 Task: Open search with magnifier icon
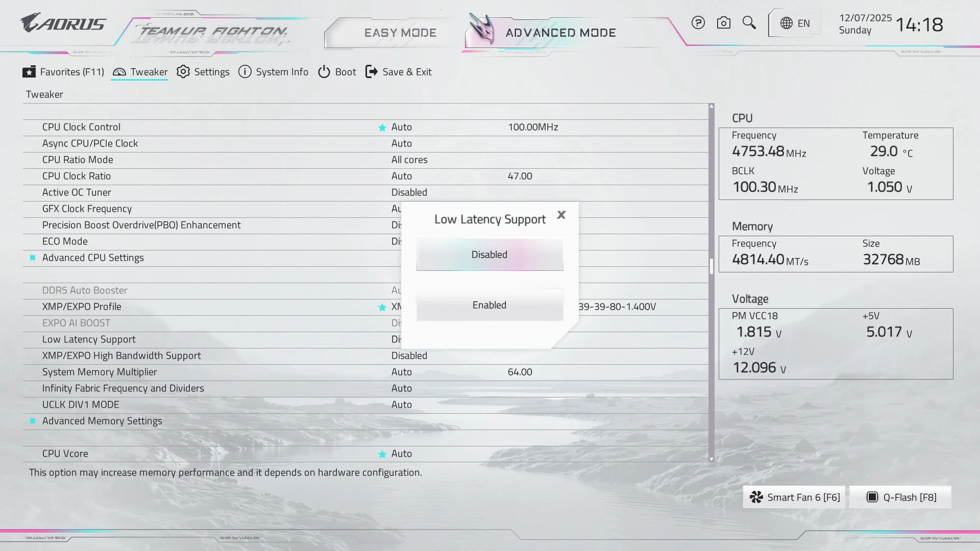[749, 23]
